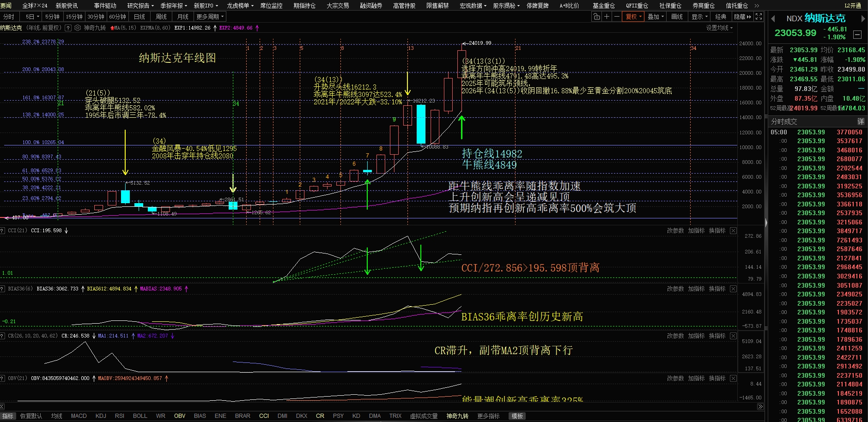Zoom in chart with plus icon
The image size is (868, 422).
[x=607, y=17]
